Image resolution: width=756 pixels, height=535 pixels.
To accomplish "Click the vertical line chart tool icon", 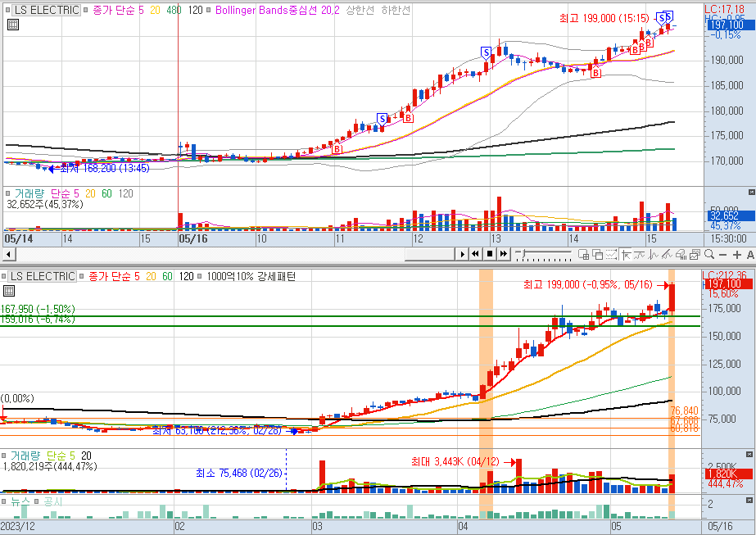I will pos(654,254).
